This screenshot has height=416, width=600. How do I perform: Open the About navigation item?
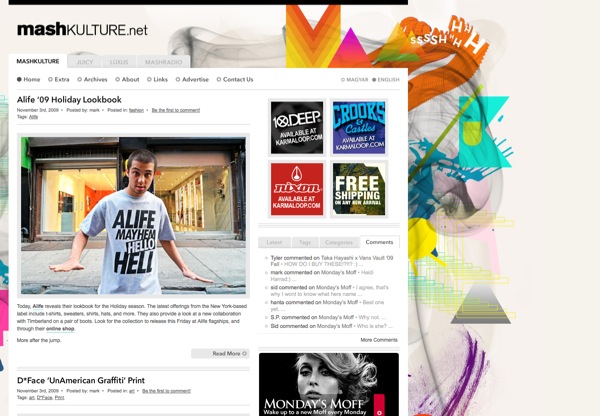pyautogui.click(x=127, y=79)
